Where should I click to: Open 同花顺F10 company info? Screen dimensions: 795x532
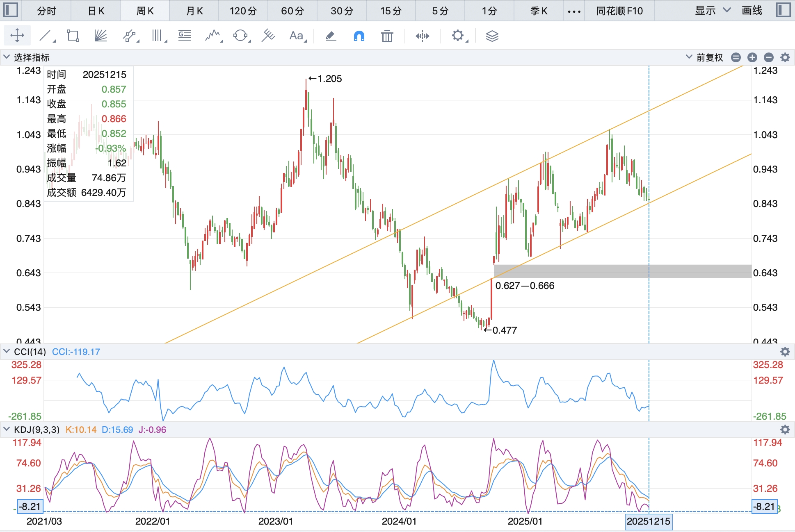(x=619, y=11)
